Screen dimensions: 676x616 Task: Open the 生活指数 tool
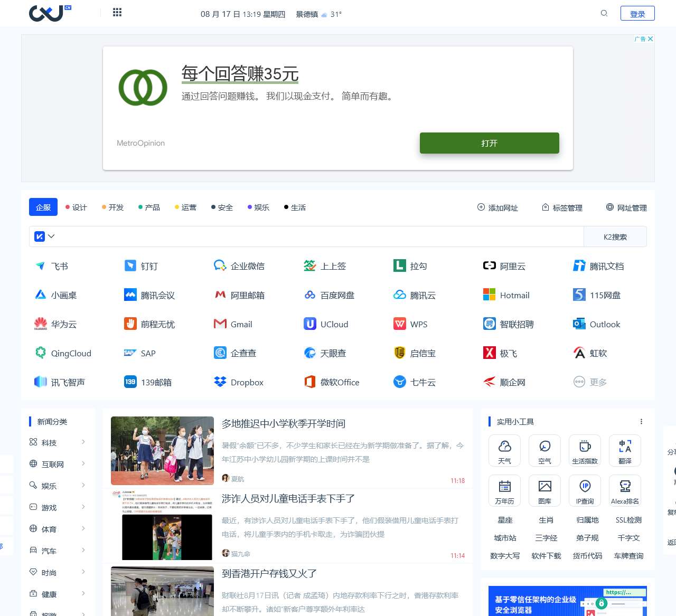585,450
